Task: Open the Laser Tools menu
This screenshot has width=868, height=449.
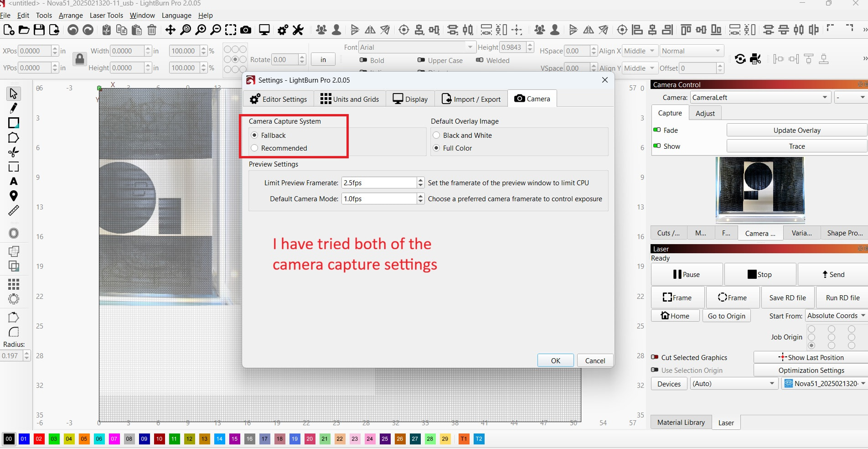Action: 106,16
